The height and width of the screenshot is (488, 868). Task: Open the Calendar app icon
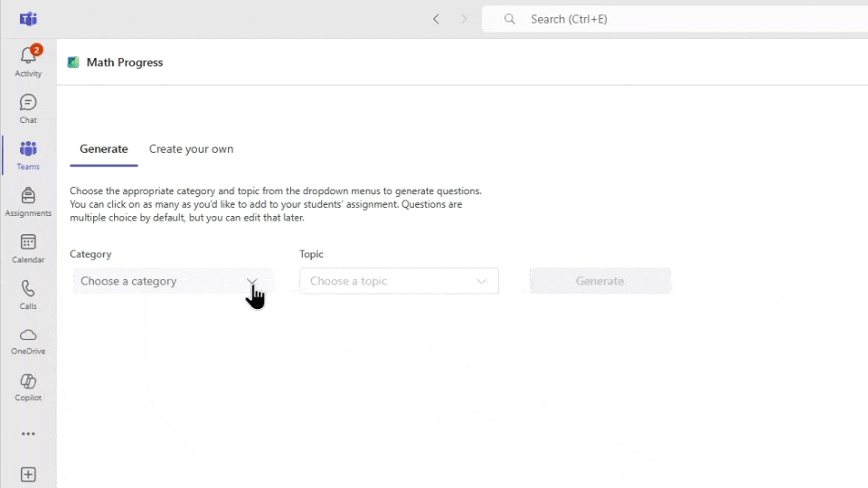[x=28, y=243]
